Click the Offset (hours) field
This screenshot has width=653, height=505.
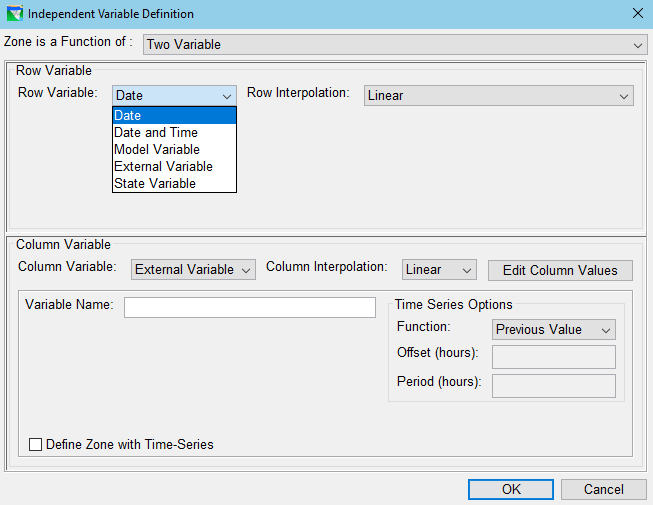(x=553, y=357)
